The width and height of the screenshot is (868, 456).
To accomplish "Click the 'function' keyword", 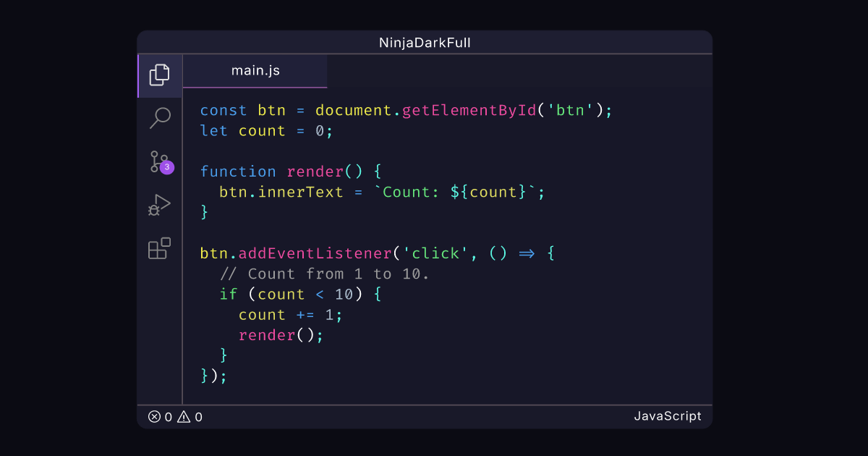I will tap(238, 172).
